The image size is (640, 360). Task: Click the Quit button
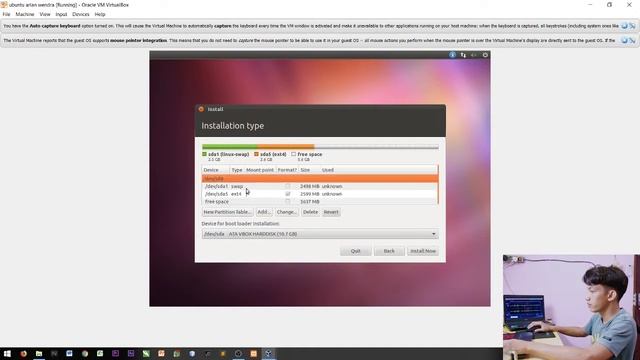tap(356, 251)
